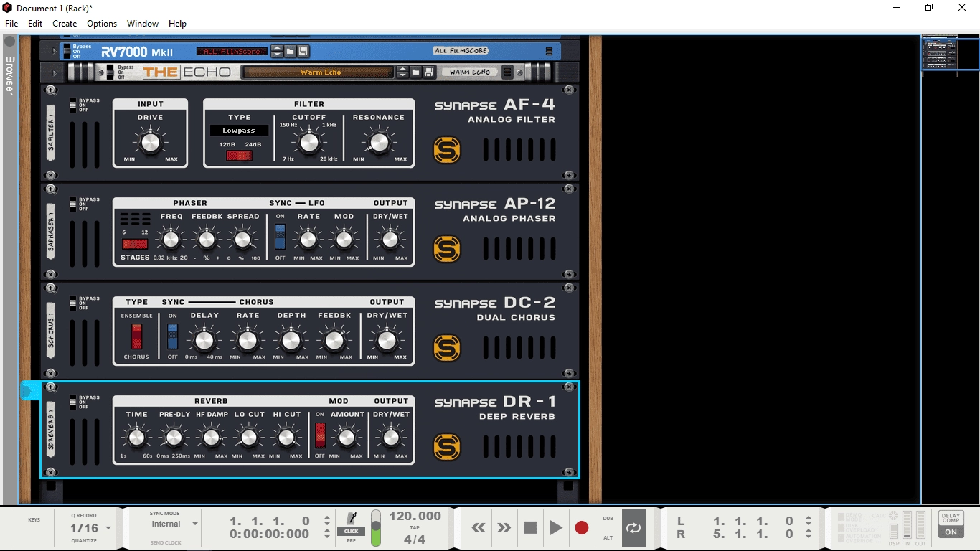Click the DC-2 DELAY knob
The height and width of the screenshot is (551, 980).
tap(204, 340)
